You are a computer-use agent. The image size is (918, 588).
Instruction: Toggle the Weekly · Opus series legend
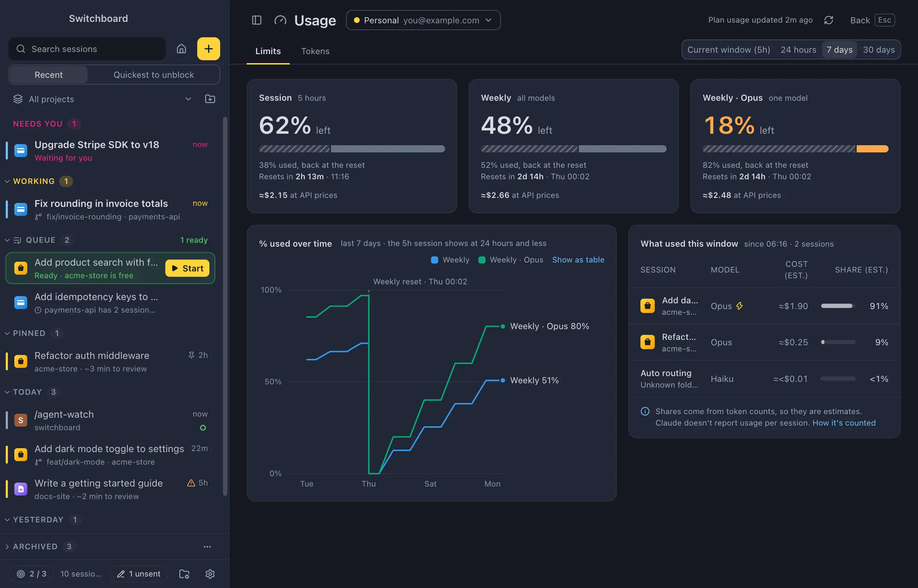pos(511,260)
